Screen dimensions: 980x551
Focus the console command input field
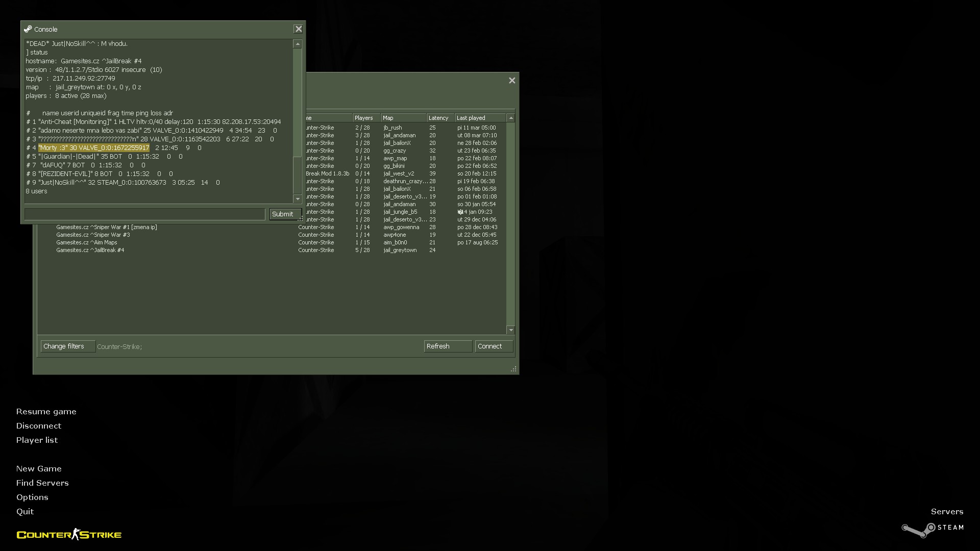(x=145, y=214)
